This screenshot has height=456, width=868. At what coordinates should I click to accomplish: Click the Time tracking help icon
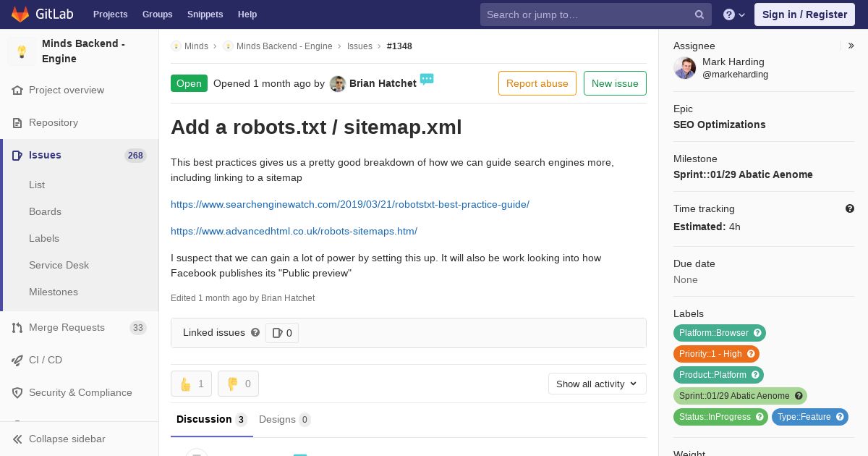850,208
